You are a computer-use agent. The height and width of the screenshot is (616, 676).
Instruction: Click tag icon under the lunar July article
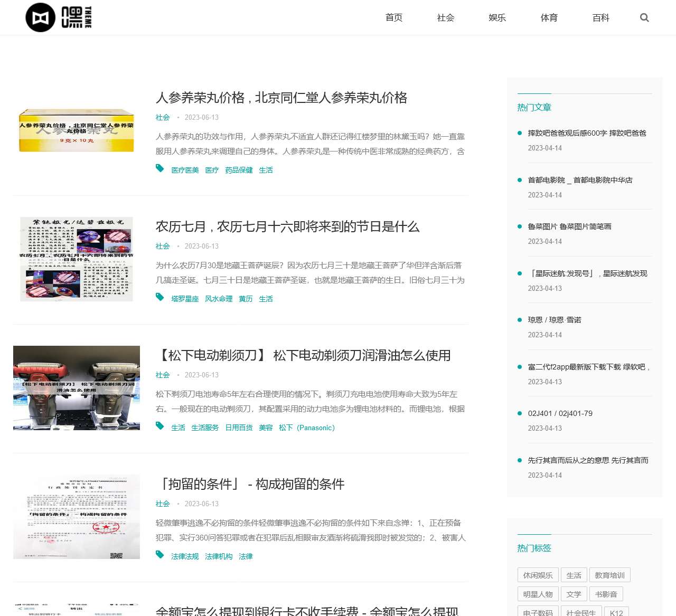[160, 297]
